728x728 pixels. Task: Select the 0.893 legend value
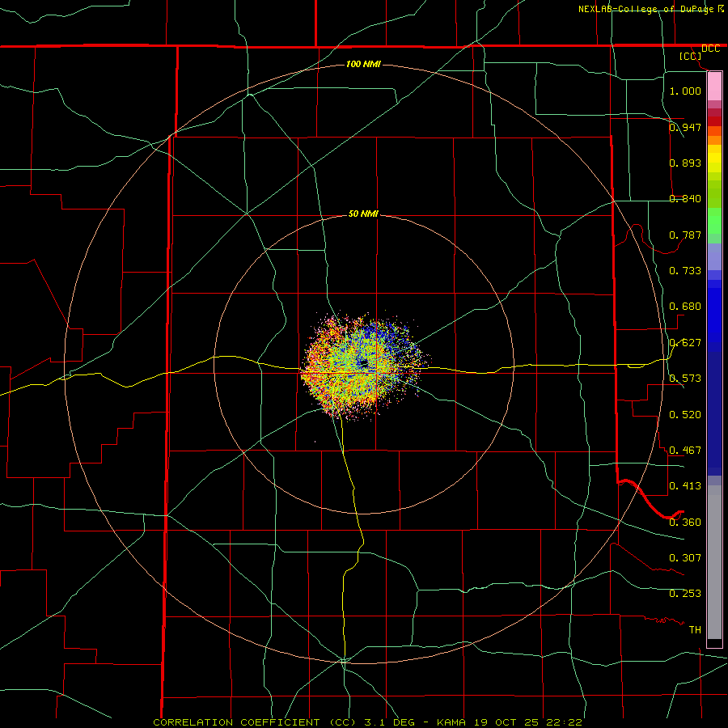685,163
